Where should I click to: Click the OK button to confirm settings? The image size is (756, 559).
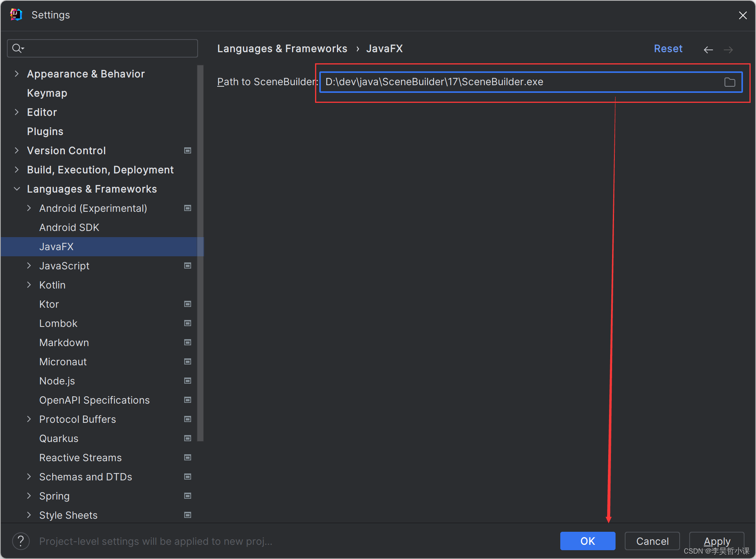click(x=587, y=540)
